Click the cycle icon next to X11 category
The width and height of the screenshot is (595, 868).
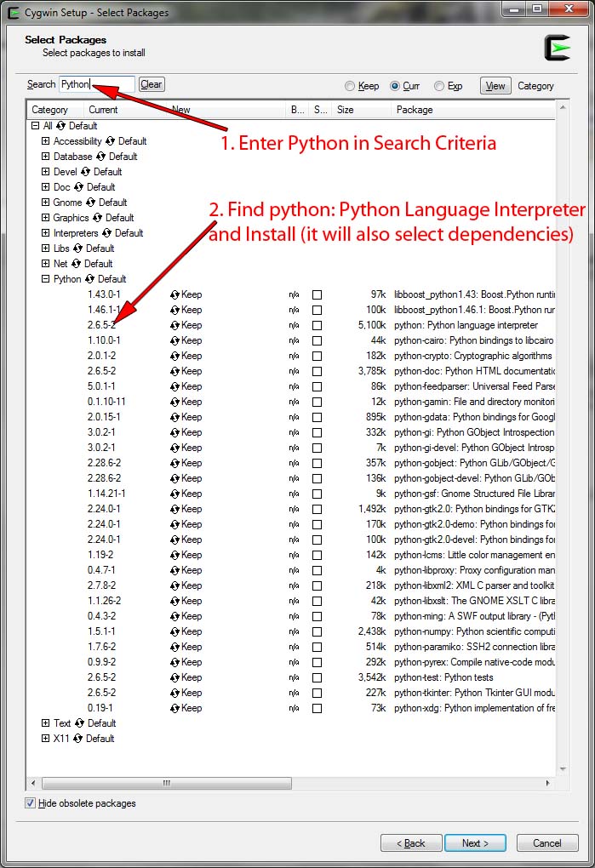[x=78, y=739]
